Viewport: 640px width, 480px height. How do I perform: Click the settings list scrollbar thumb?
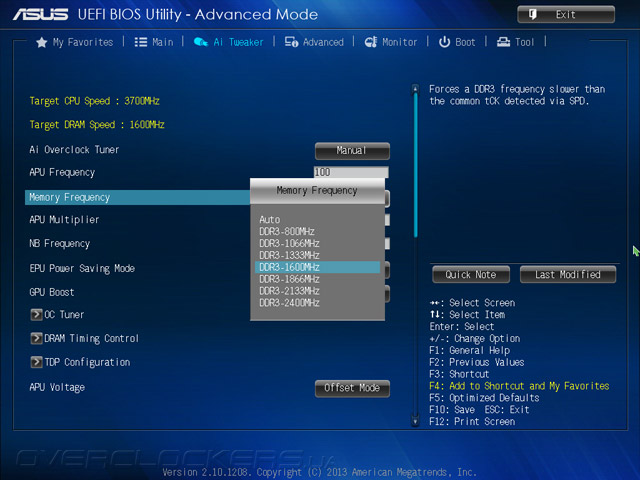pos(416,165)
